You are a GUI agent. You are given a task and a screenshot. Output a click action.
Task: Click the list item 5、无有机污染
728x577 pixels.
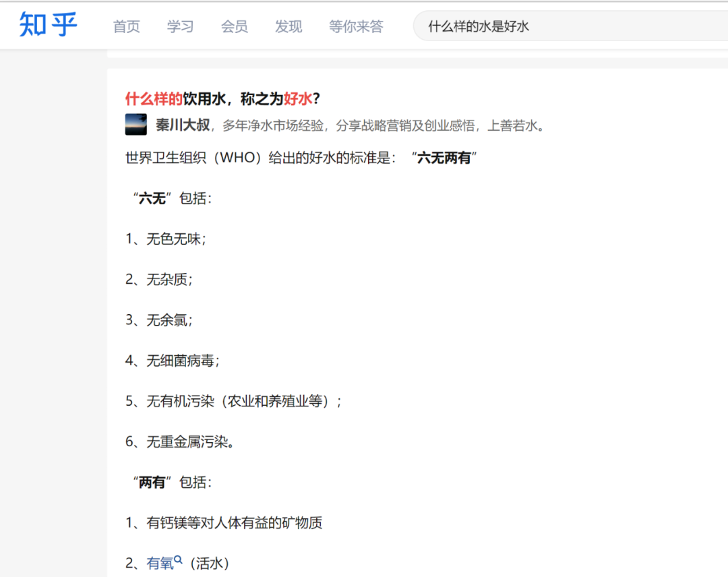point(233,401)
